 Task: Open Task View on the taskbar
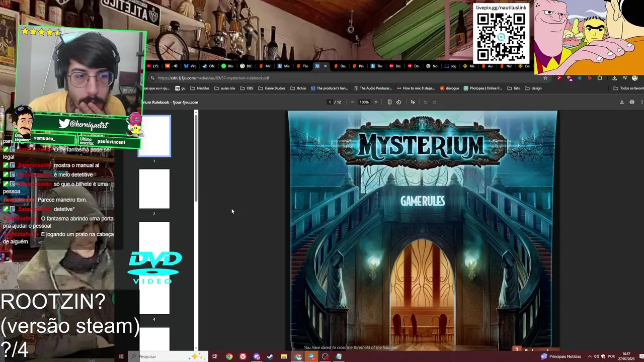215,356
